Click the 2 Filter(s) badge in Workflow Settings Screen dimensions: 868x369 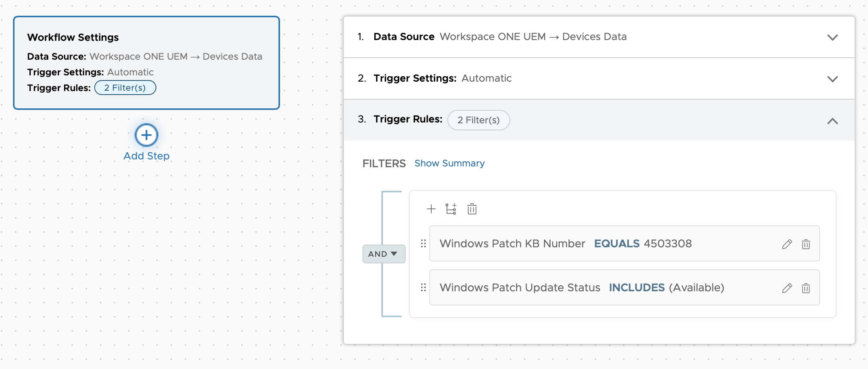pyautogui.click(x=125, y=88)
